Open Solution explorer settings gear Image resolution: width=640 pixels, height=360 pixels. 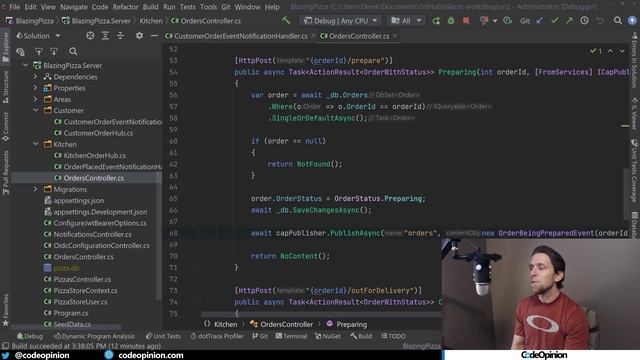click(139, 36)
